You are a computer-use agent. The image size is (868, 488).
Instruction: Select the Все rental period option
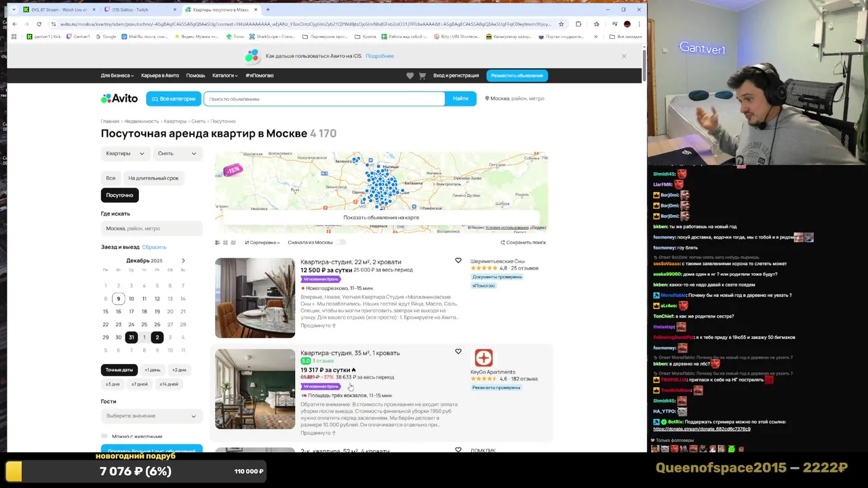click(x=111, y=178)
